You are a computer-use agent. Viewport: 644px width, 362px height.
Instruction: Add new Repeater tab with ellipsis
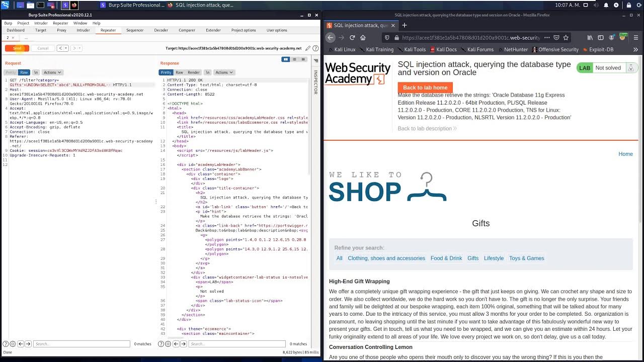26,38
